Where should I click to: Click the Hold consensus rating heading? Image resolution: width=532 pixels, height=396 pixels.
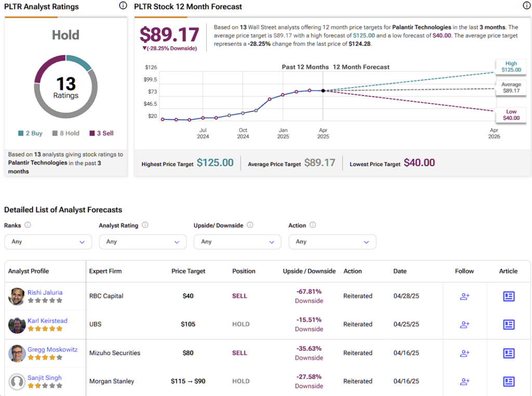[x=65, y=35]
